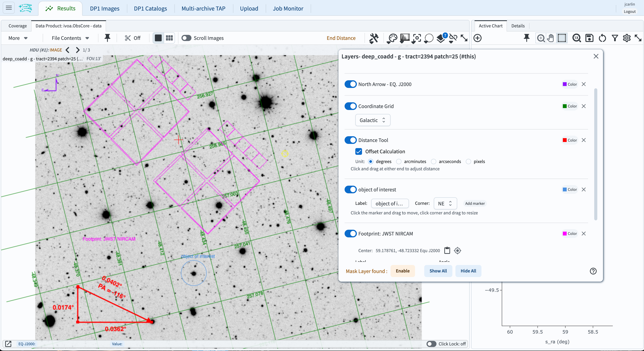Click the chart restore circular-arrow icon
This screenshot has width=644, height=351.
602,38
